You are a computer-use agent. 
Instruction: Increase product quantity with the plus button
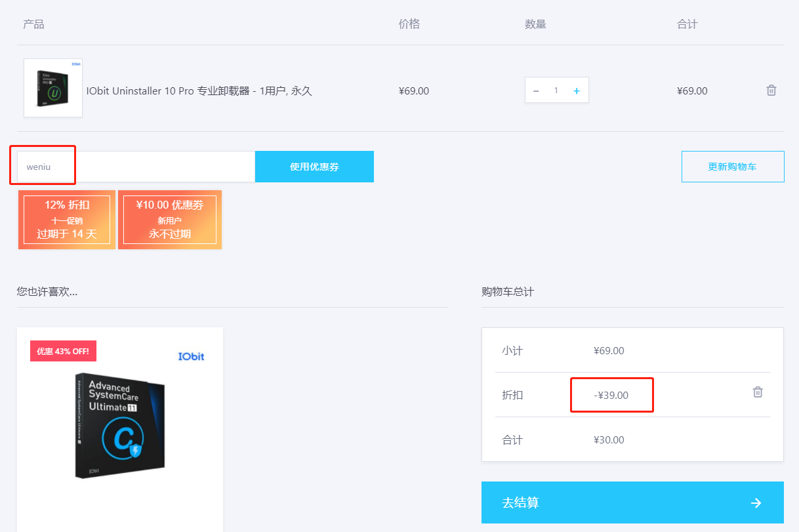tap(577, 91)
